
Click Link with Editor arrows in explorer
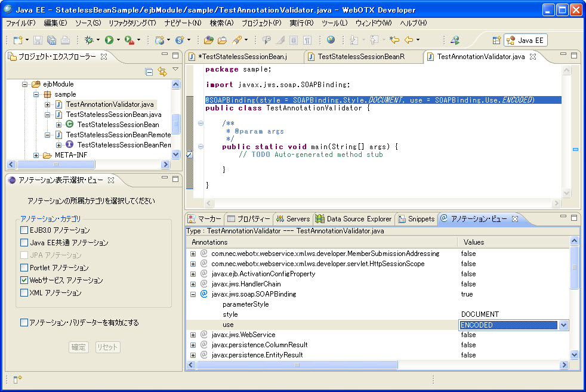pos(162,72)
